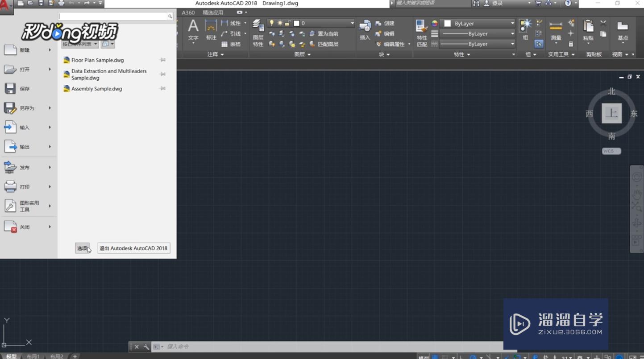Click 退出 Autodesk AutoCAD 2018 button

(x=134, y=248)
